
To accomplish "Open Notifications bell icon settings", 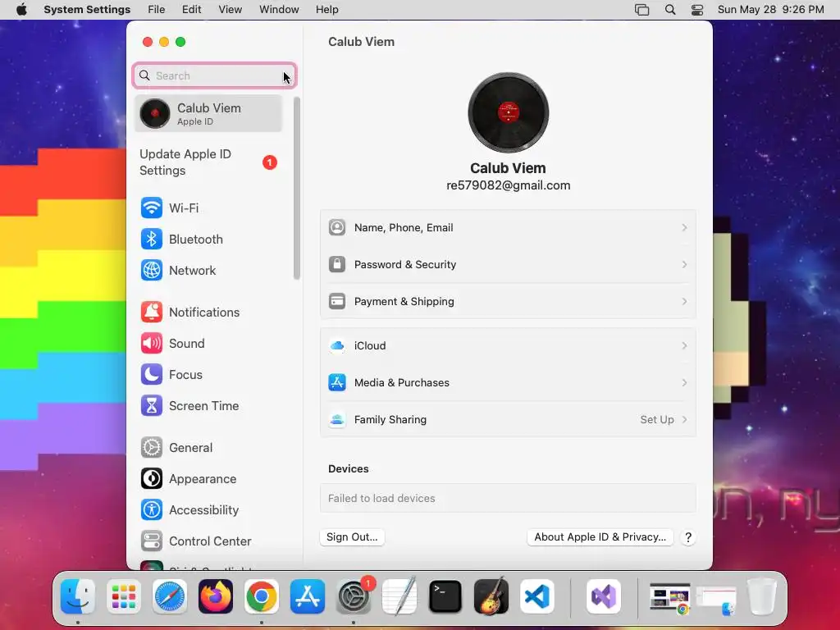I will click(152, 313).
